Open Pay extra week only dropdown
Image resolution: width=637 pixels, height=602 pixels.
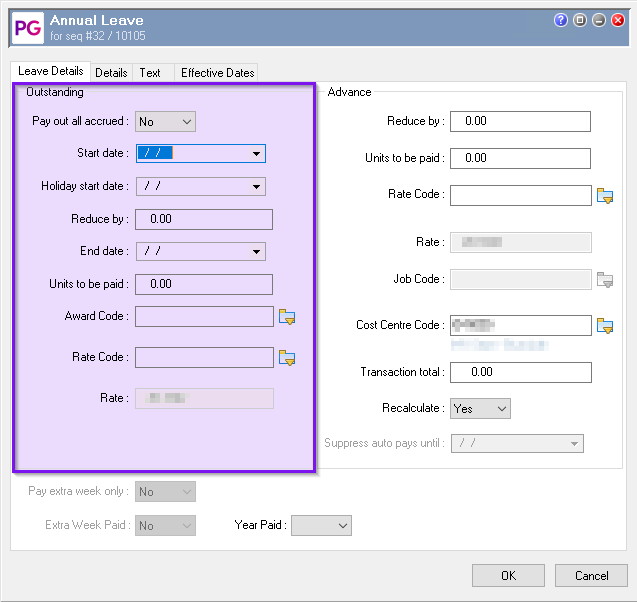click(165, 492)
